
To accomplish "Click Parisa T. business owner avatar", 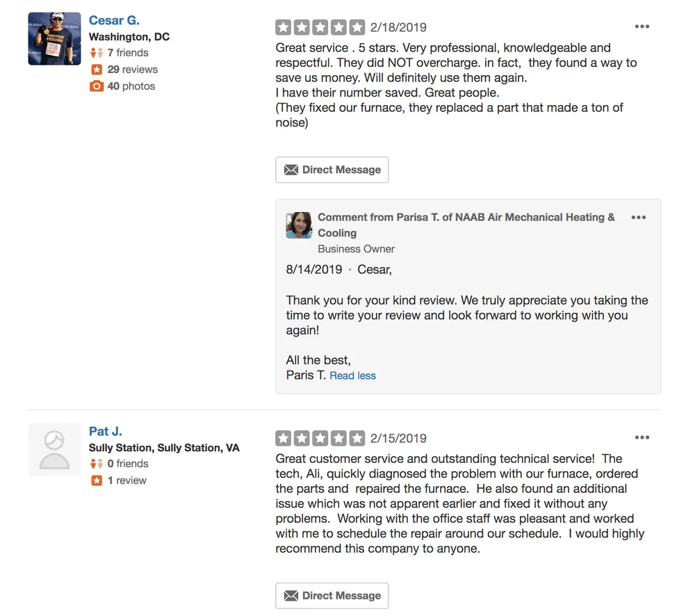I will pyautogui.click(x=299, y=225).
